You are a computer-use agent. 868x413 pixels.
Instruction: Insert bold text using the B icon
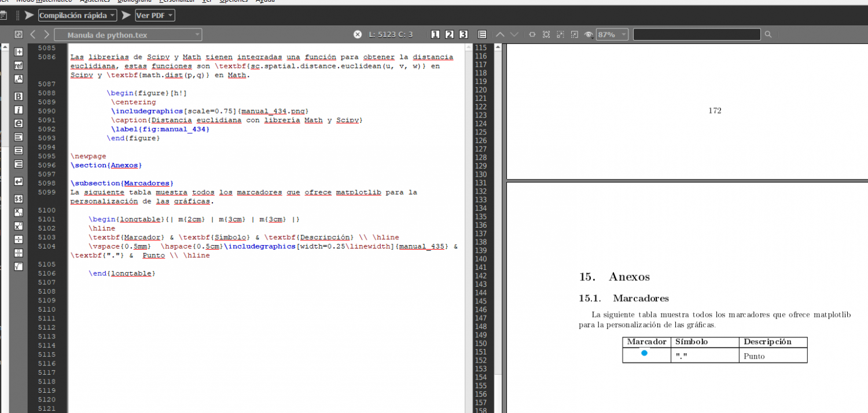[x=18, y=96]
